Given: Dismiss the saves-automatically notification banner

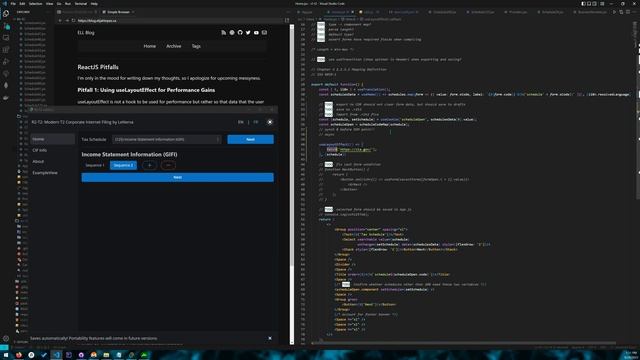Looking at the screenshot, I should [x=270, y=338].
